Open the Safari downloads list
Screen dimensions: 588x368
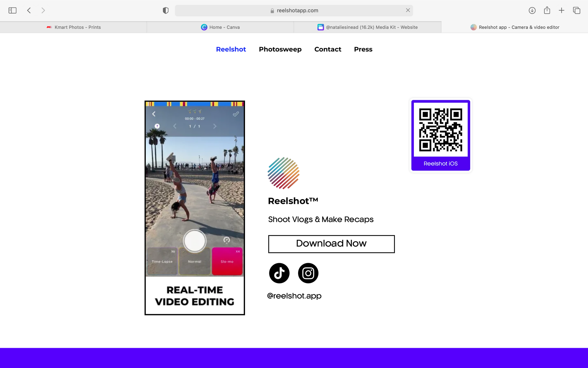pyautogui.click(x=532, y=11)
